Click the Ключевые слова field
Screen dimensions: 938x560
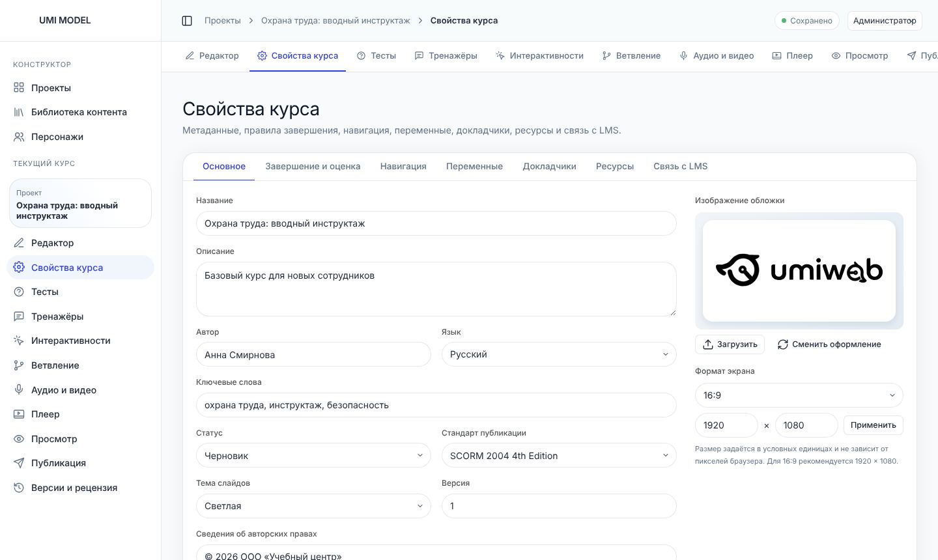click(x=436, y=405)
